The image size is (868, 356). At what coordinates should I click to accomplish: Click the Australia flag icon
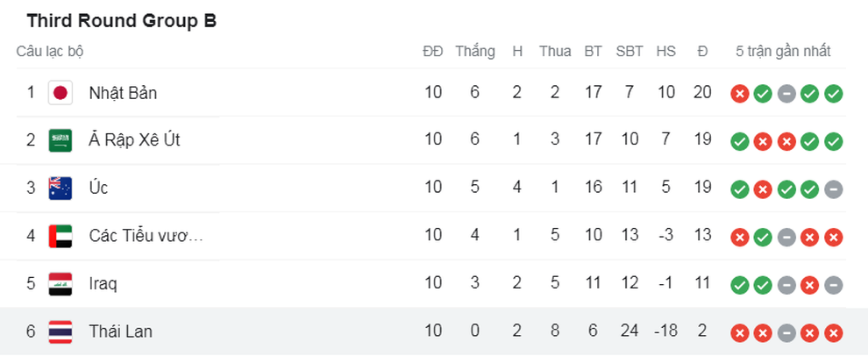coord(60,189)
